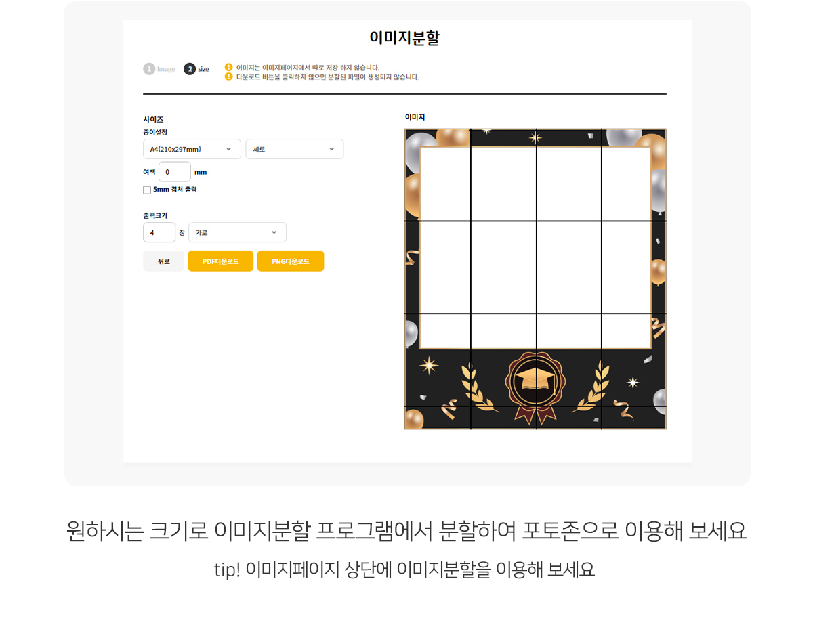Click the second orange warning icon
Screen dimensions: 813x644
tap(228, 77)
